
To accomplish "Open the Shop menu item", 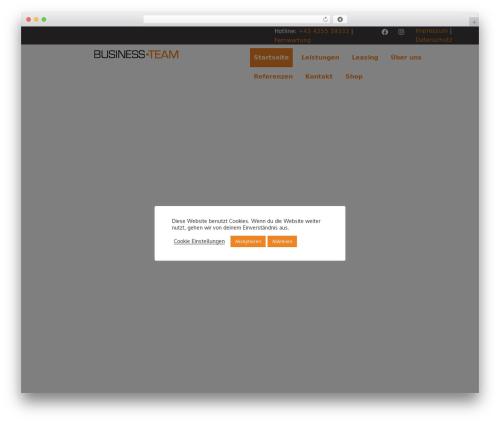I will pos(354,76).
